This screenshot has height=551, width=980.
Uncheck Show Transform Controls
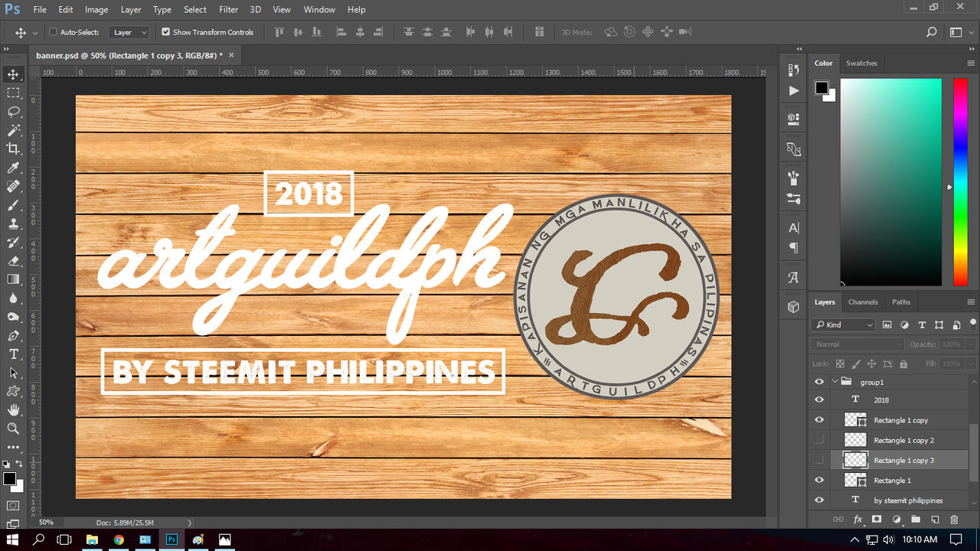point(165,32)
